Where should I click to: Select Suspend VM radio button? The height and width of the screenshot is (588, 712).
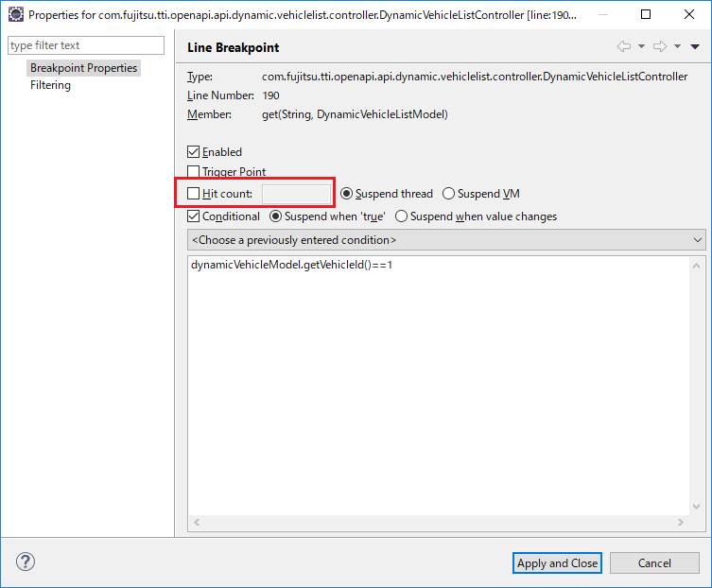click(x=448, y=194)
